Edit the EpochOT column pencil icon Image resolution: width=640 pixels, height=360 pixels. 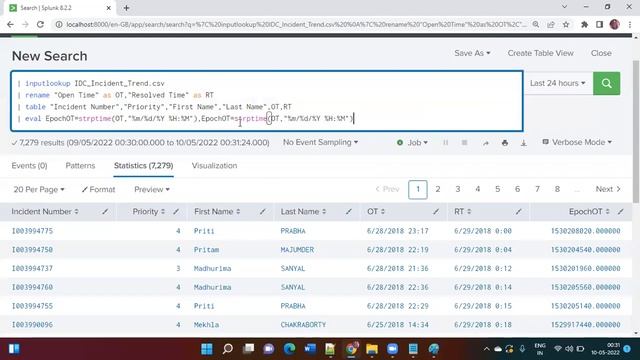pos(621,211)
